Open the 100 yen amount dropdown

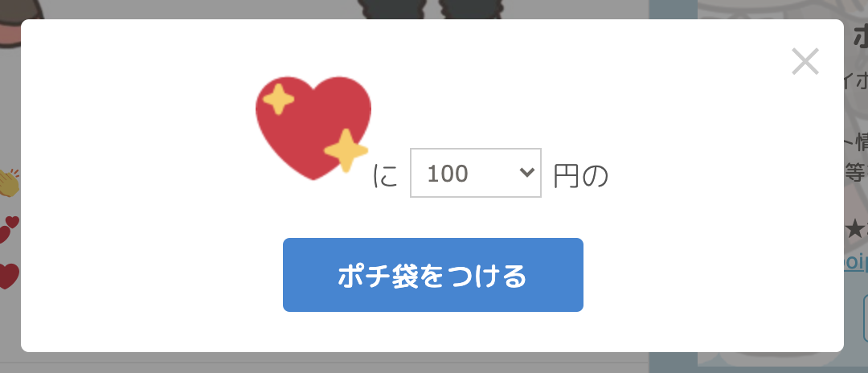[x=476, y=173]
